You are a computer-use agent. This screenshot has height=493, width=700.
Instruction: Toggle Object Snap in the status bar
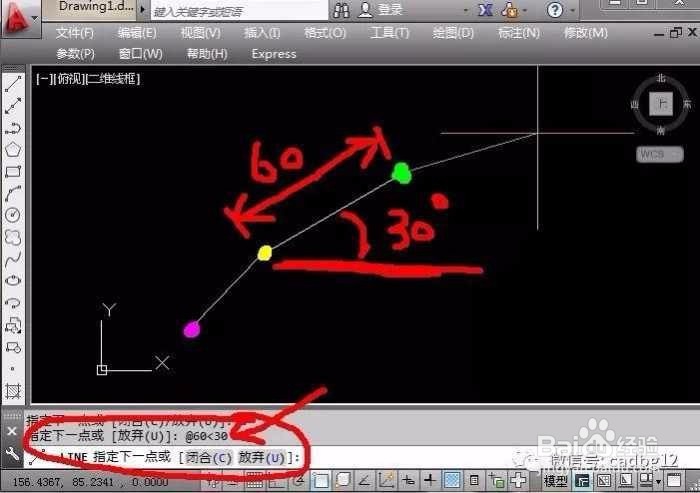[321, 481]
